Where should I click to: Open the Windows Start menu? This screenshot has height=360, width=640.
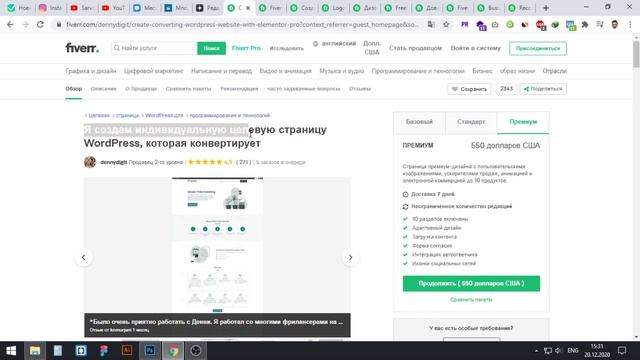click(x=11, y=351)
